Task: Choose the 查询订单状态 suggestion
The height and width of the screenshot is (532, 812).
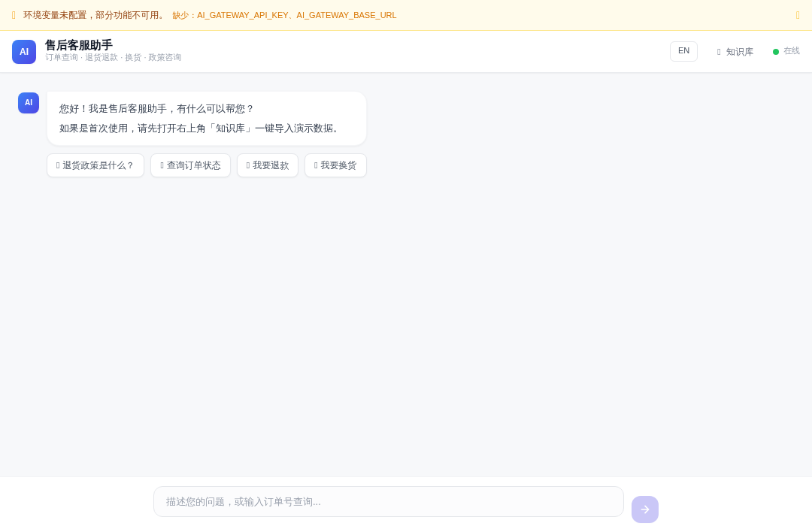Action: coord(190,165)
